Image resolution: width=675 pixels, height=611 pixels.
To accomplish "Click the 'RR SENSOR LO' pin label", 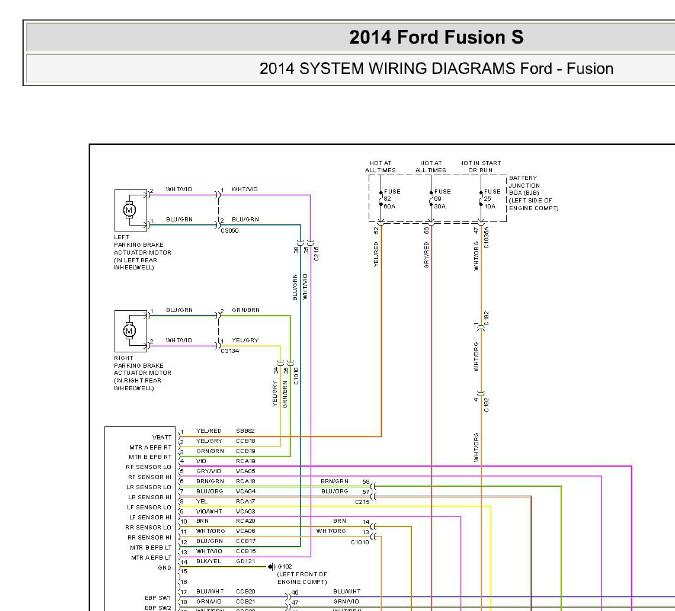I will click(149, 527).
